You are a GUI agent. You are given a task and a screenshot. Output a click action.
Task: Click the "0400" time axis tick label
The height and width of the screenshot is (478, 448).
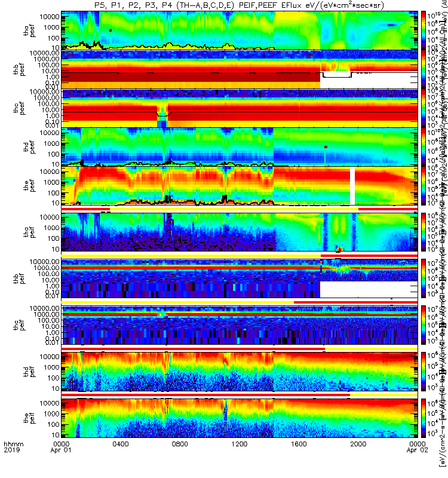[x=121, y=444]
